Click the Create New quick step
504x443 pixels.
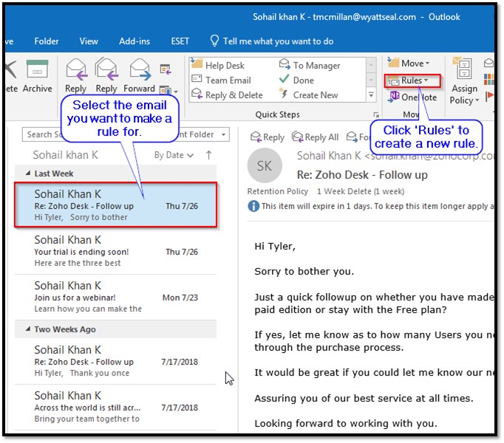point(315,95)
